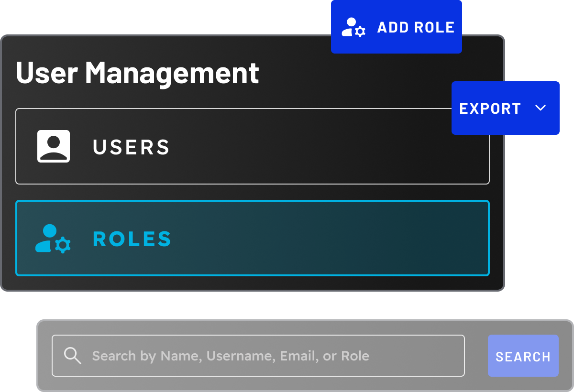
Task: Click the placeholder text in the search box
Action: point(230,356)
